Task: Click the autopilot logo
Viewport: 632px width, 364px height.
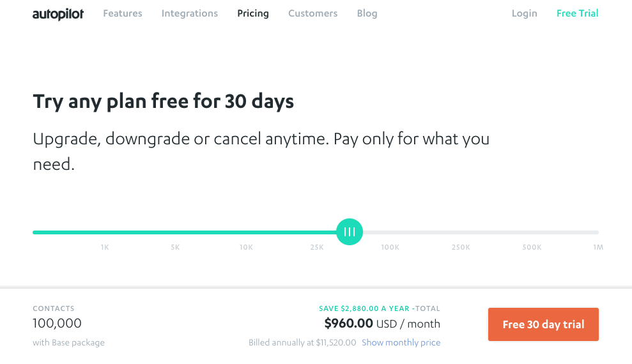Action: click(58, 14)
